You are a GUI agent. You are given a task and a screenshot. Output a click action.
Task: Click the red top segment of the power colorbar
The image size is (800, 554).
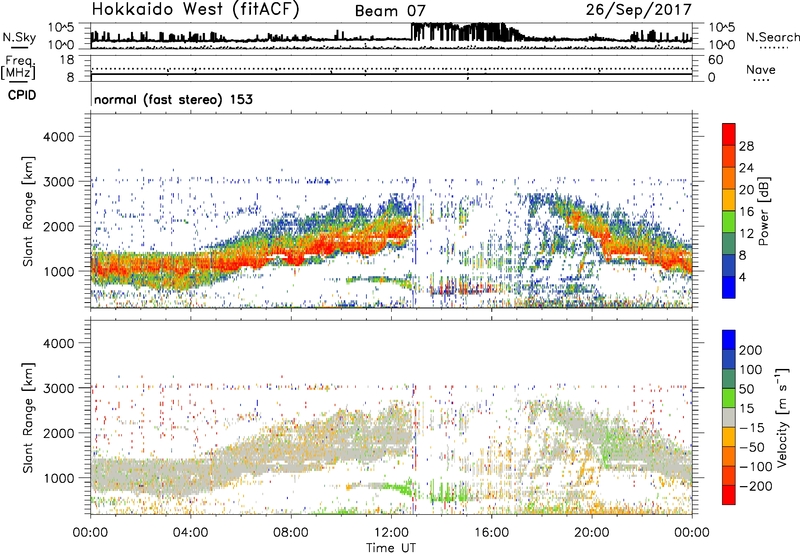coord(729,134)
